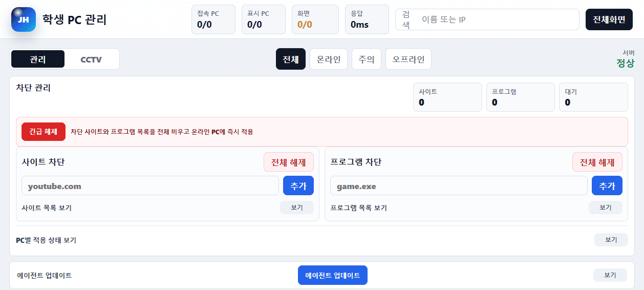This screenshot has width=644, height=290.
Task: Select the 전체 filter tab
Action: pos(291,59)
